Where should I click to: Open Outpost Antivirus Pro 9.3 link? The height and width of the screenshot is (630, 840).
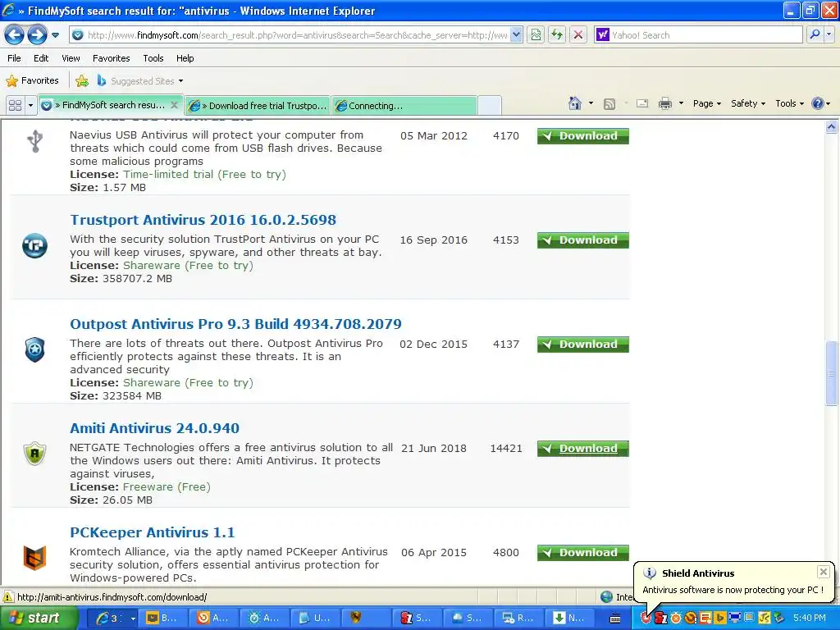[x=235, y=324]
